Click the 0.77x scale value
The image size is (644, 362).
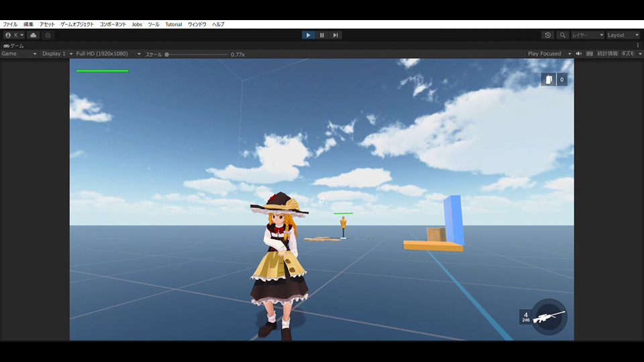[237, 54]
